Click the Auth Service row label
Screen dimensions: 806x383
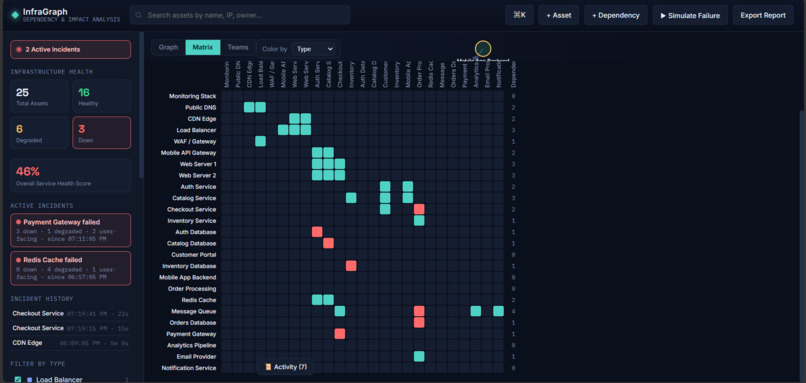[x=198, y=187]
